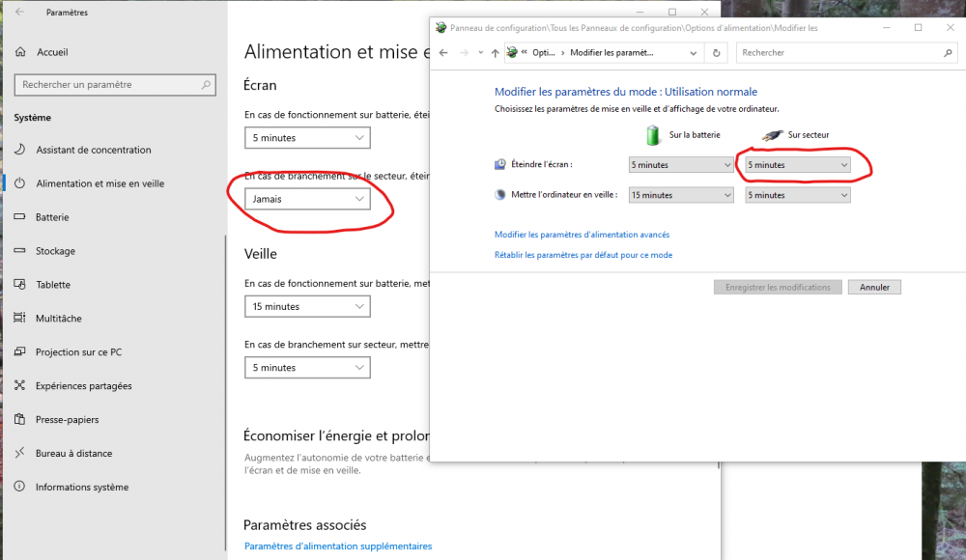Select Informations système in sidebar
Image resolution: width=966 pixels, height=560 pixels.
click(82, 487)
